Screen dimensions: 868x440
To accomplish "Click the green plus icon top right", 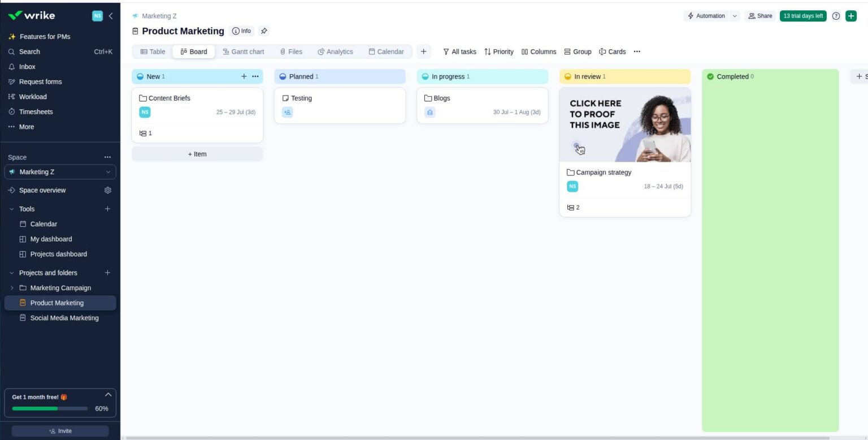I will pyautogui.click(x=850, y=16).
